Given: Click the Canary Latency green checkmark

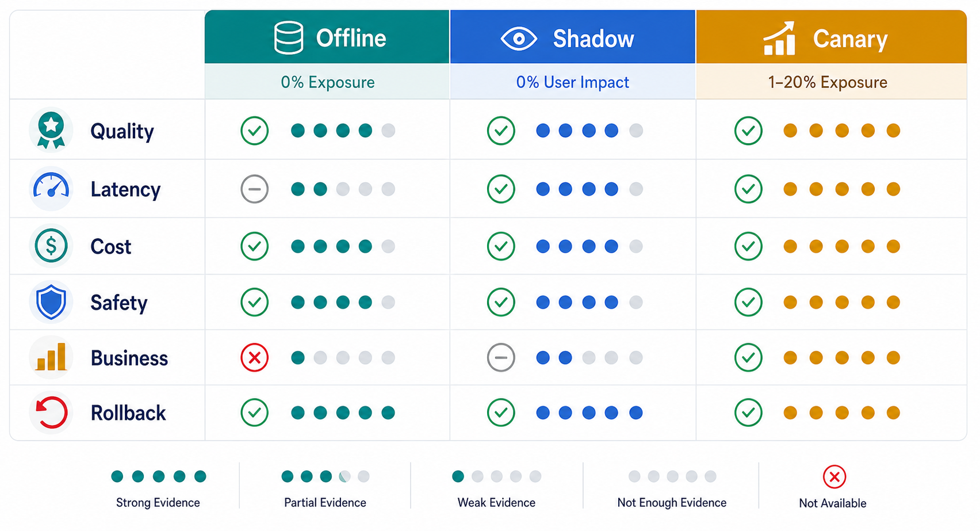Looking at the screenshot, I should tap(748, 189).
